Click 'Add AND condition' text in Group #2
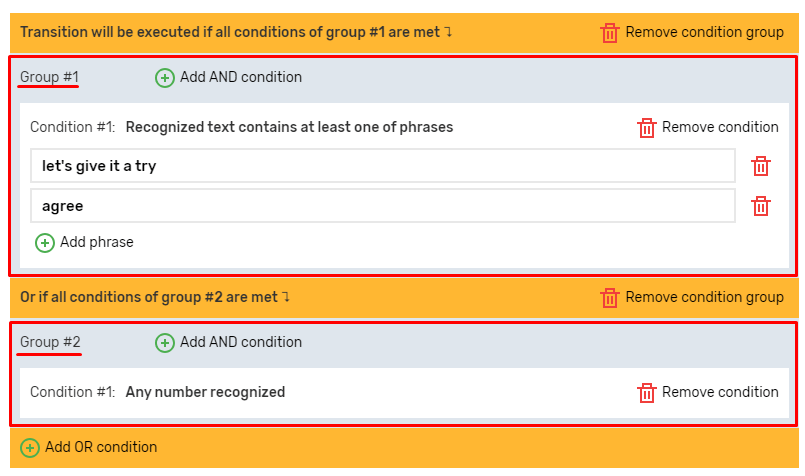This screenshot has width=805, height=476. [241, 343]
